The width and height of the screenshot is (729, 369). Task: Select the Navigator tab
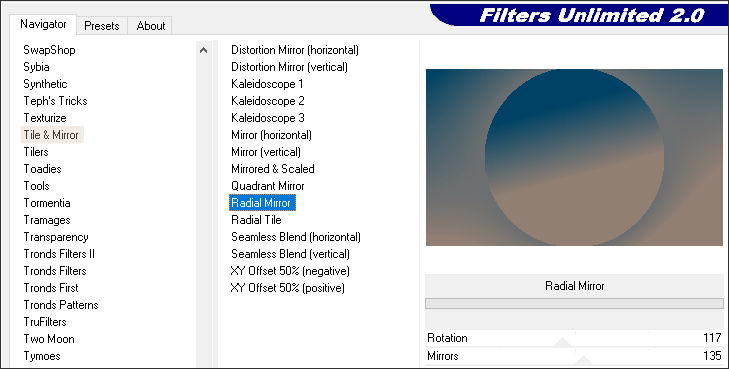43,24
